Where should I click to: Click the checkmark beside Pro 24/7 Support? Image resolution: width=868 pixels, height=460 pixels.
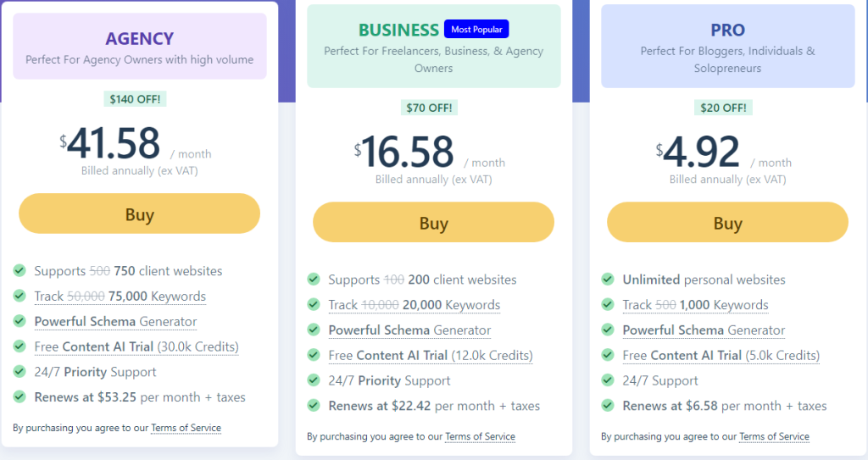(x=608, y=380)
